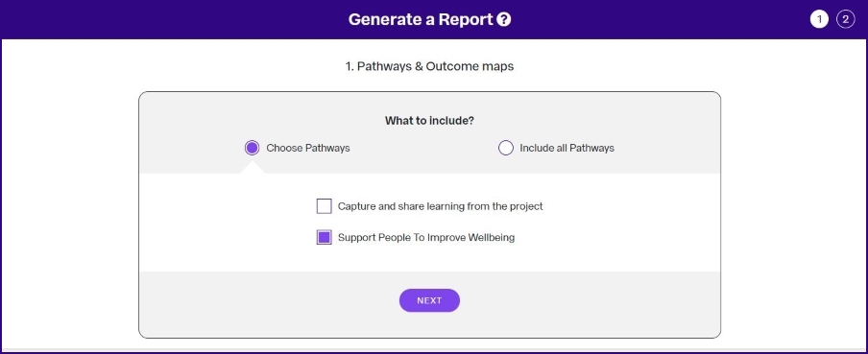Click the NEXT button
Image resolution: width=868 pixels, height=354 pixels.
click(x=429, y=300)
